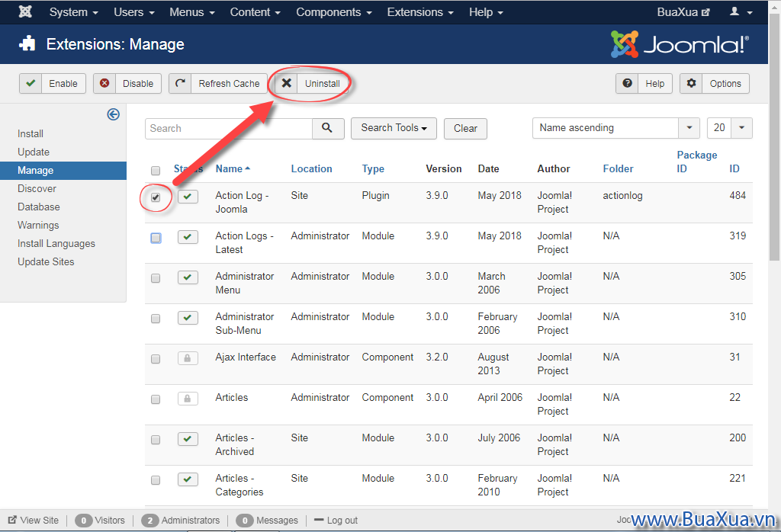Click lock status icon for Articles component

[x=188, y=398]
